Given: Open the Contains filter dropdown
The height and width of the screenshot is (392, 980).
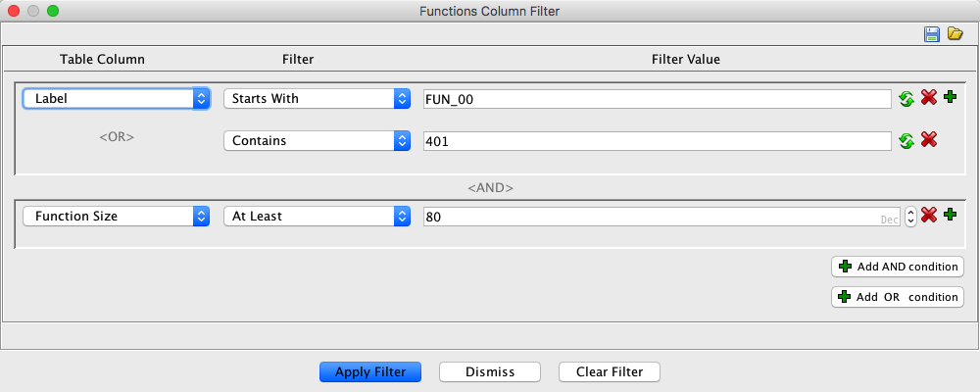Looking at the screenshot, I should pos(317,140).
